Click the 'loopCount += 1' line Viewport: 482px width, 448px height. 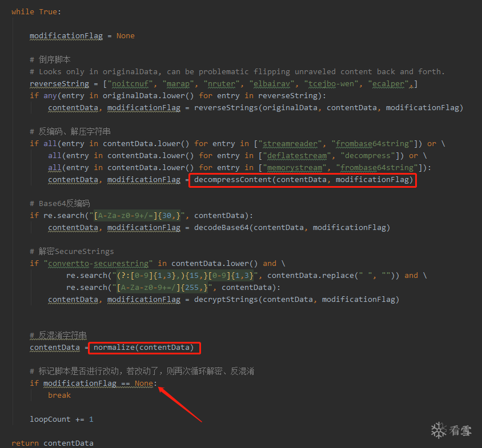click(x=62, y=419)
